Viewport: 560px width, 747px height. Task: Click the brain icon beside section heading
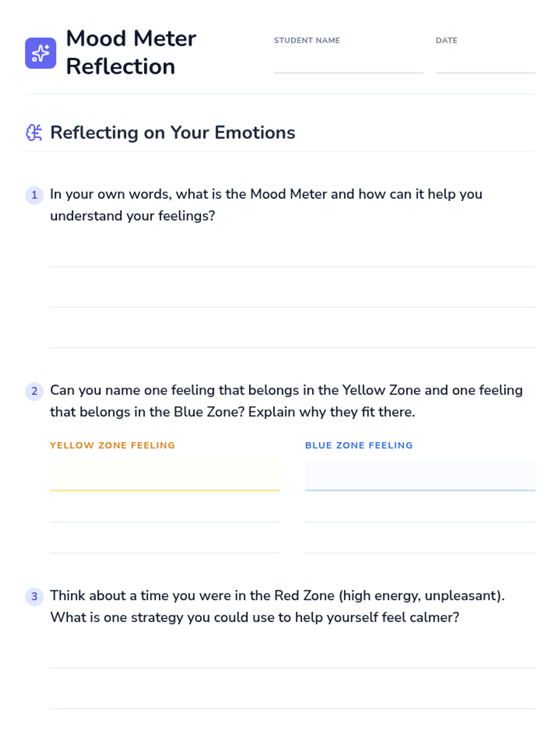pyautogui.click(x=34, y=133)
